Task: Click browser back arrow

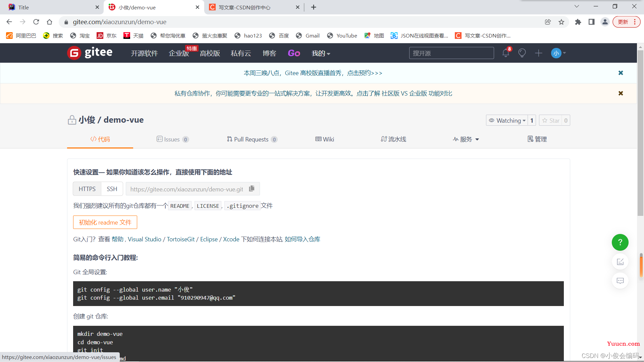Action: (x=9, y=22)
